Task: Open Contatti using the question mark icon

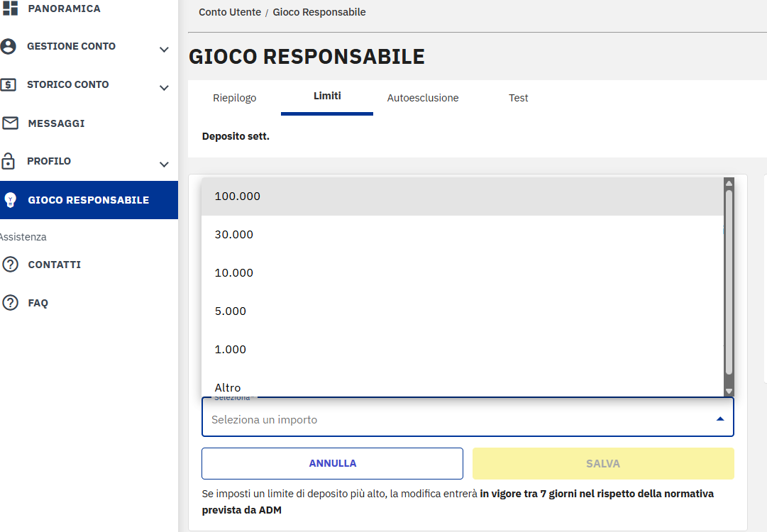Action: [10, 264]
